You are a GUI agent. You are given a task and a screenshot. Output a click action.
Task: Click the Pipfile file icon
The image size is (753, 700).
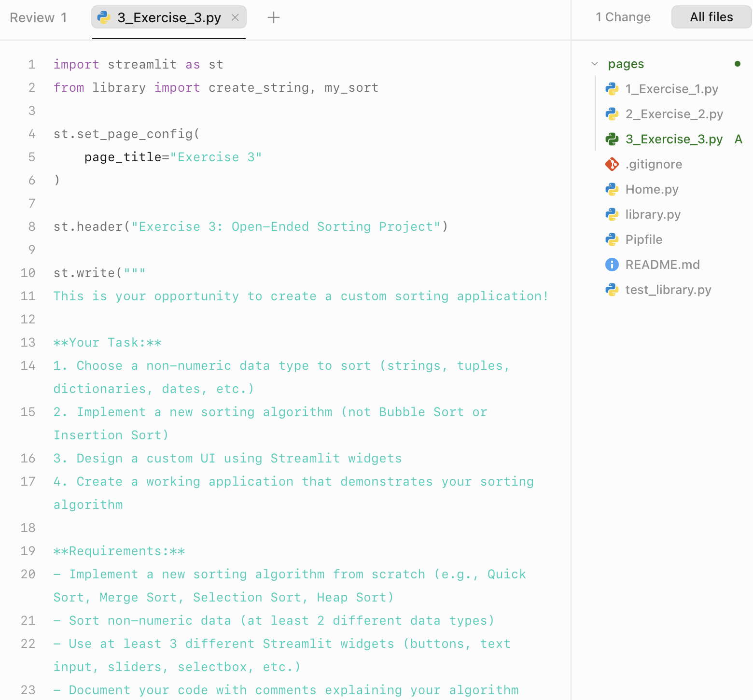[x=612, y=239]
